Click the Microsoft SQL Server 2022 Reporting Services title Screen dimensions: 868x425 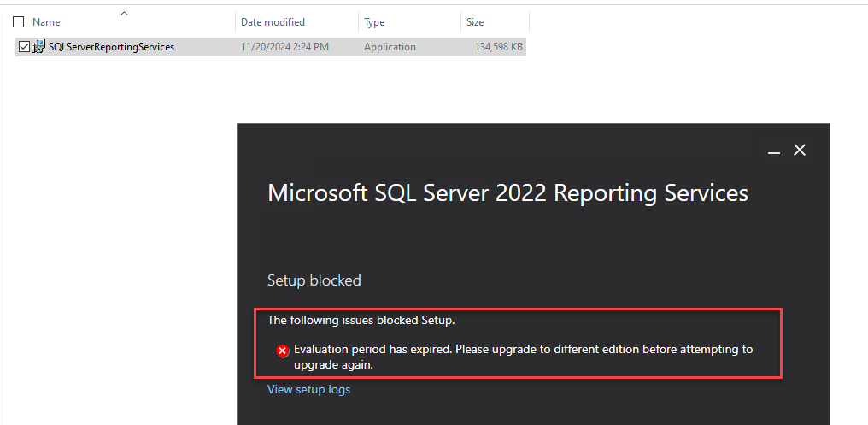(x=507, y=192)
